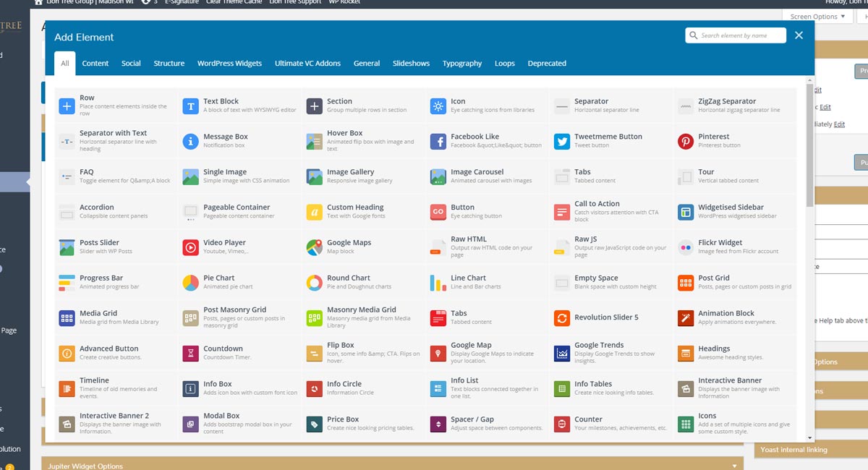Select the Tweetmeme Button Twitter icon
Viewport: 868px width, 470px height.
coord(561,142)
